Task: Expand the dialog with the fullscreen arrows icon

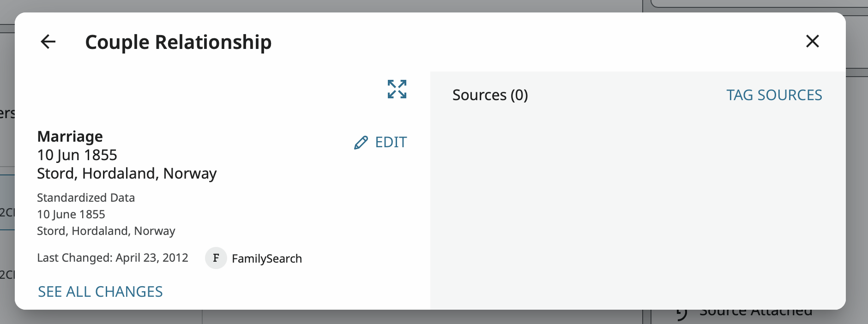Action: click(x=397, y=89)
